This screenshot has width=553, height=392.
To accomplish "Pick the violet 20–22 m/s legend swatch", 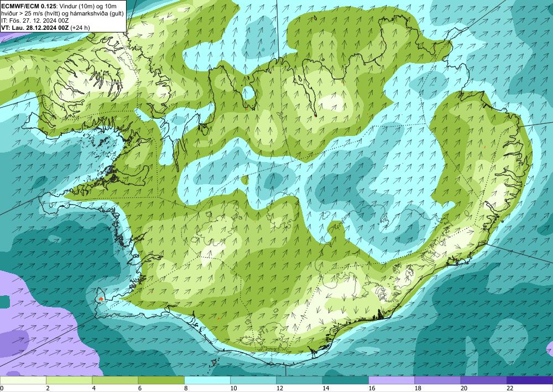I will [x=483, y=380].
